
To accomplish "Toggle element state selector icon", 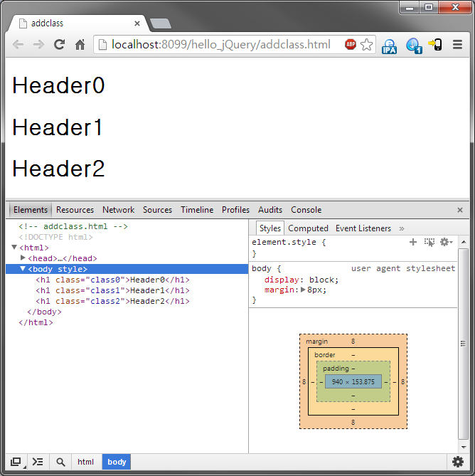I will [429, 242].
